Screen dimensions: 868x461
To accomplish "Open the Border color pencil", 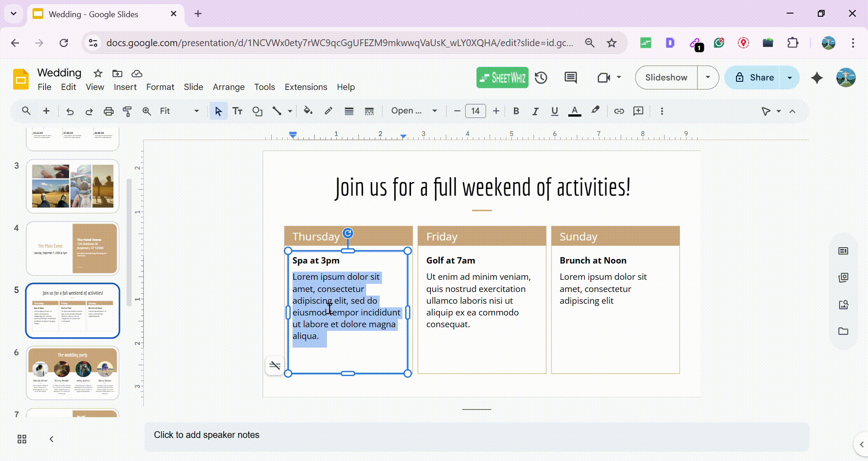I will pyautogui.click(x=329, y=111).
